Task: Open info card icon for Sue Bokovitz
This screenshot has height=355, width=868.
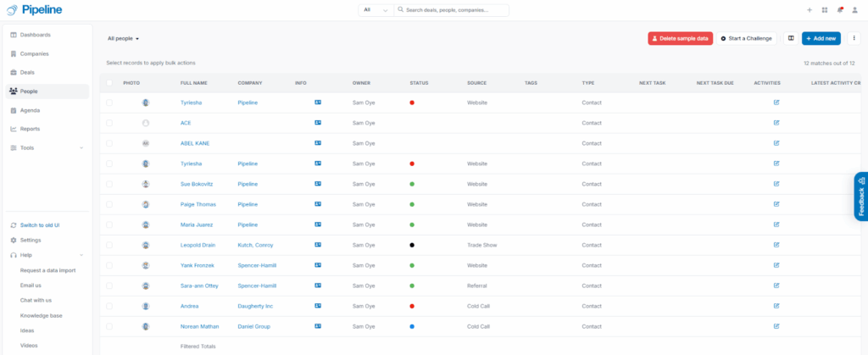Action: [318, 184]
